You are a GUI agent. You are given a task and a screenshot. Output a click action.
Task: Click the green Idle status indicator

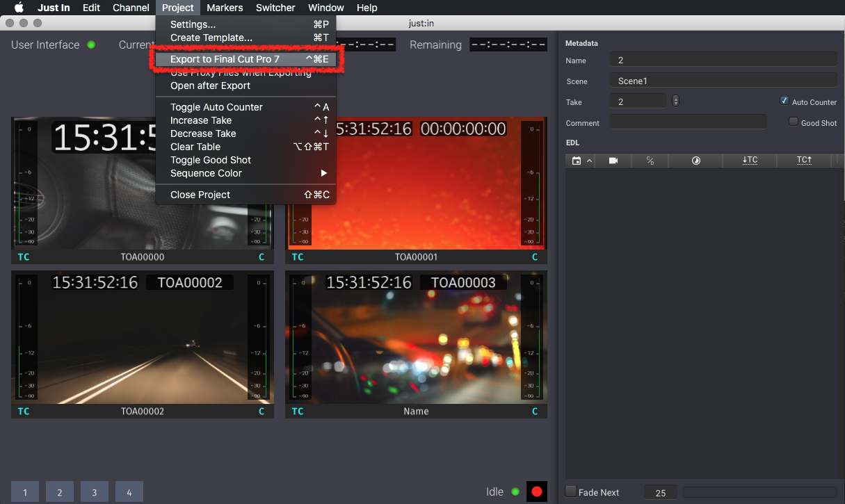click(515, 491)
